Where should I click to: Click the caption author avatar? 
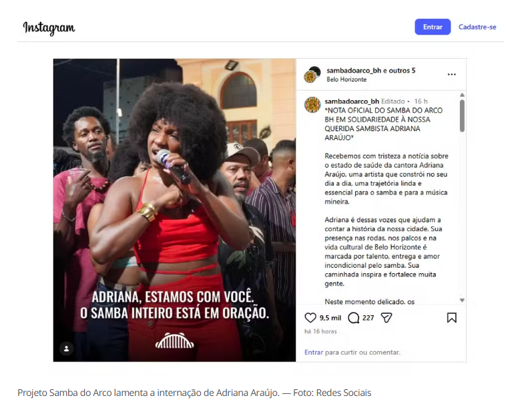(312, 105)
